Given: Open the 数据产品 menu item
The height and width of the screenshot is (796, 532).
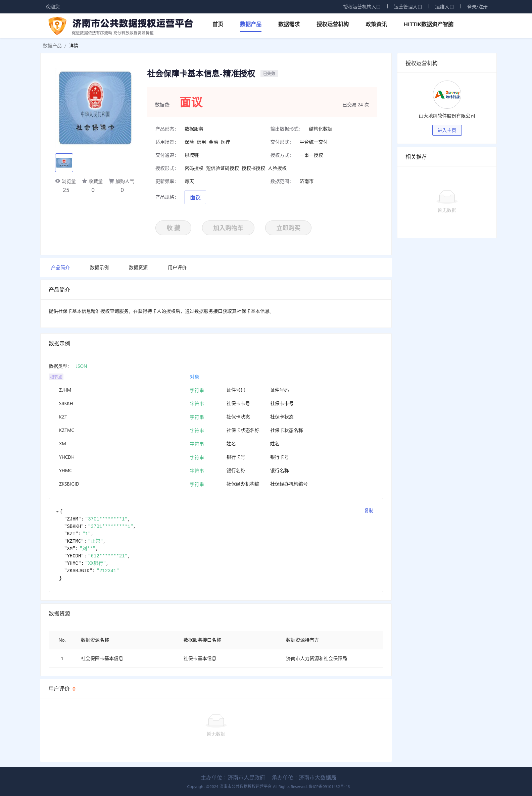Looking at the screenshot, I should (x=251, y=24).
